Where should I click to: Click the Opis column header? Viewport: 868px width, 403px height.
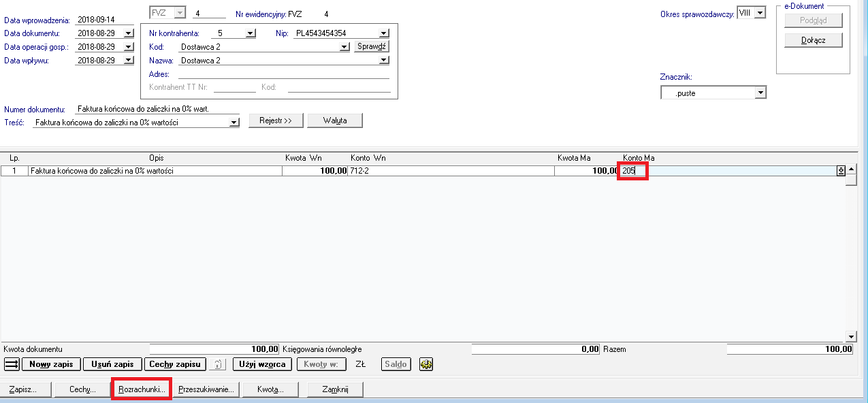click(x=156, y=158)
